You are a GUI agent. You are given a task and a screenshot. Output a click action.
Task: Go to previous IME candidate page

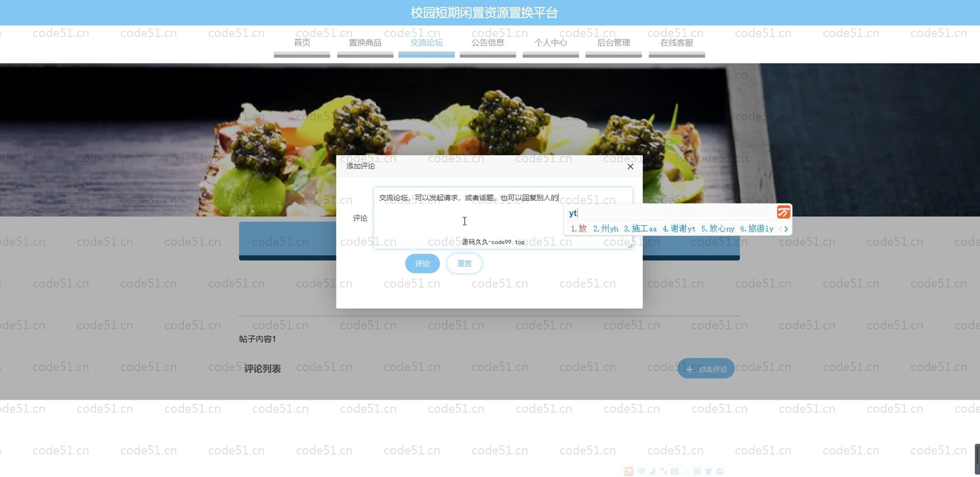(x=780, y=229)
